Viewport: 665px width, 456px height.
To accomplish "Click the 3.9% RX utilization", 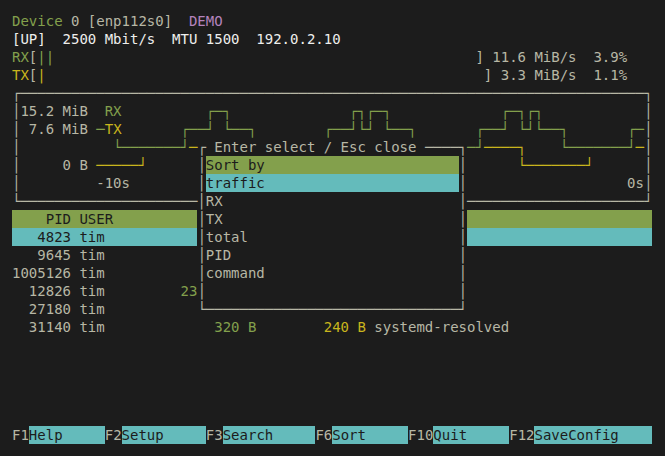I will 610,57.
